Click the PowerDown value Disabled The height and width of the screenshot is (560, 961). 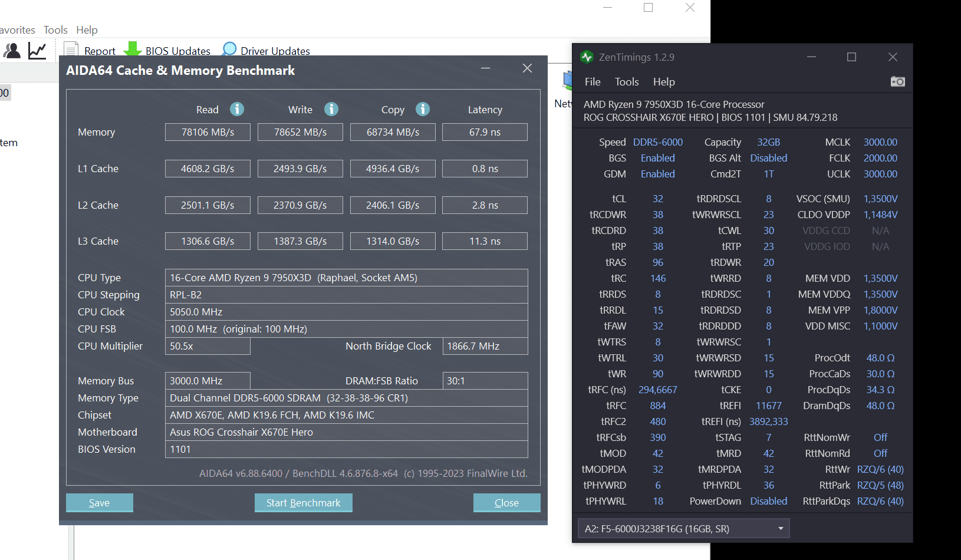(769, 501)
